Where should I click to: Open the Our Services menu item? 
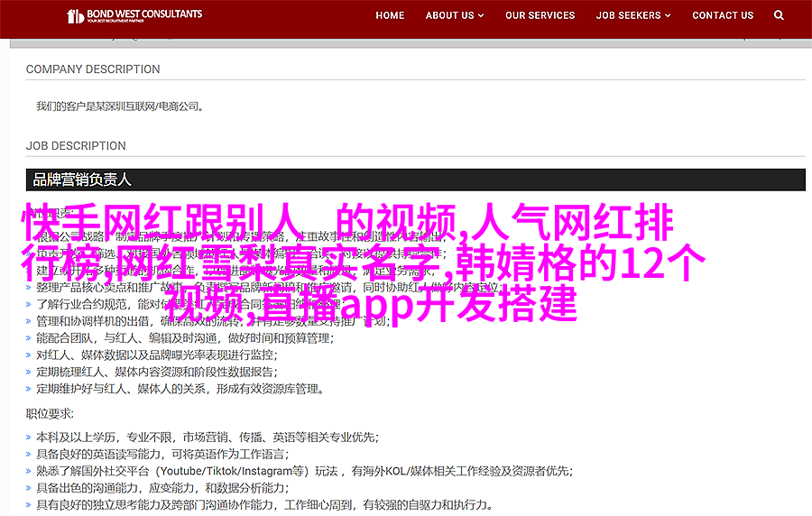(x=540, y=15)
